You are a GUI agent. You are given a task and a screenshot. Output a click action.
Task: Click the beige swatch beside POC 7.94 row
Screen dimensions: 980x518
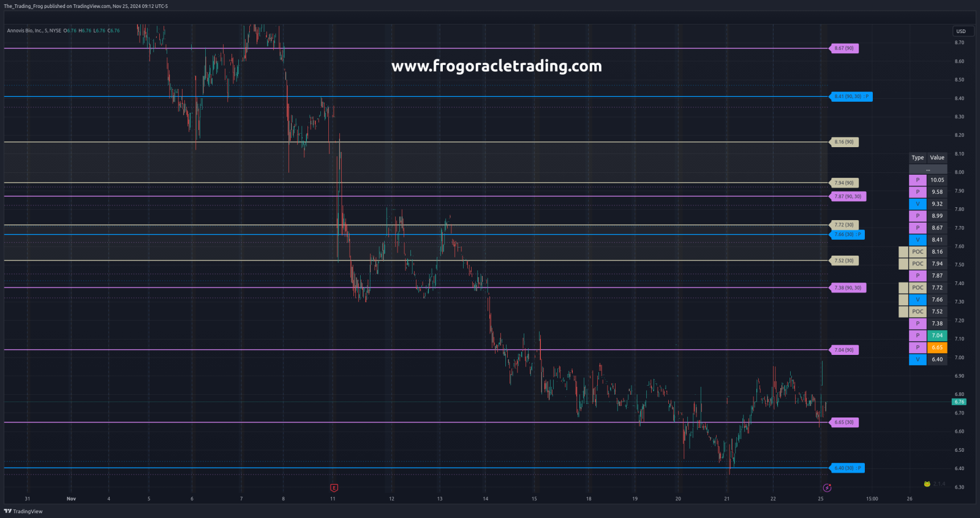(x=903, y=264)
